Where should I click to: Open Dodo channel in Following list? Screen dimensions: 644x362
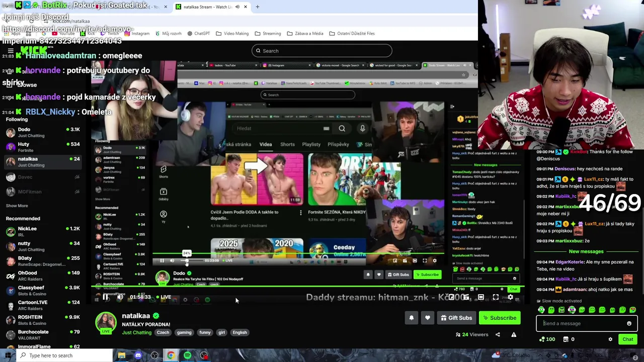(43, 132)
